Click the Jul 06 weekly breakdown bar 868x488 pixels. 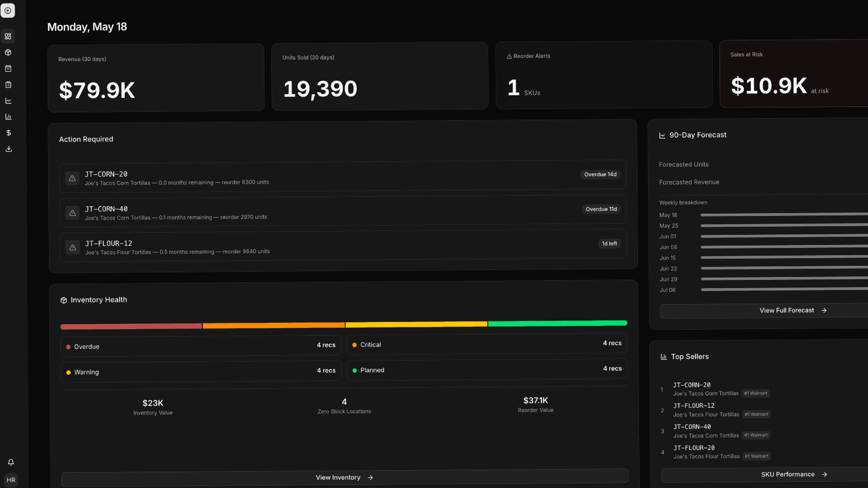[784, 290]
